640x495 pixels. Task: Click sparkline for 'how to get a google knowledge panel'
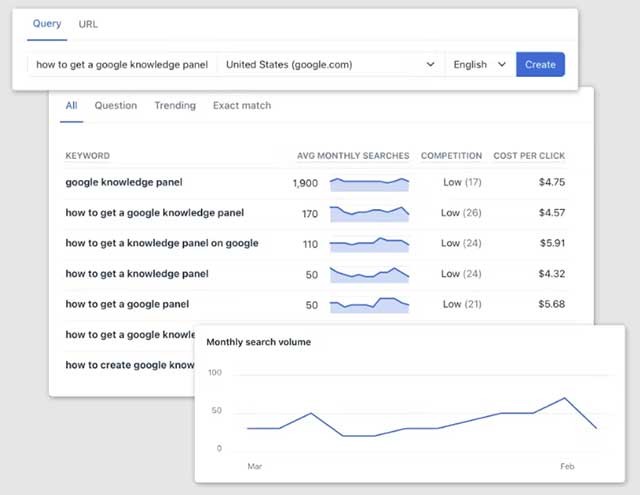[x=369, y=213]
